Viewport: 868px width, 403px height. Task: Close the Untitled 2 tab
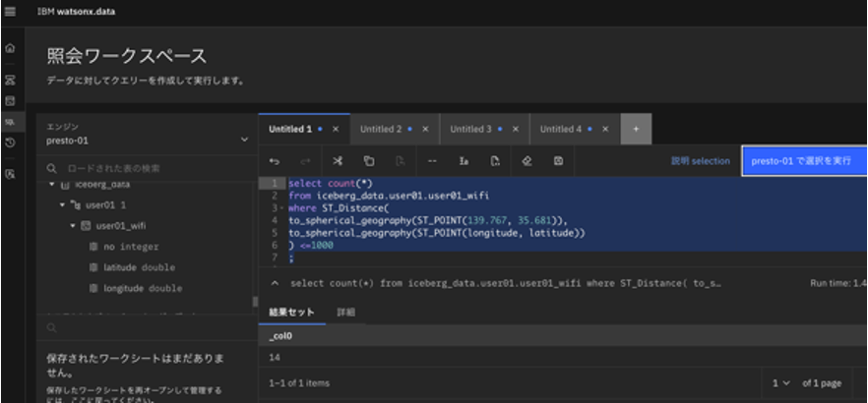tap(425, 130)
